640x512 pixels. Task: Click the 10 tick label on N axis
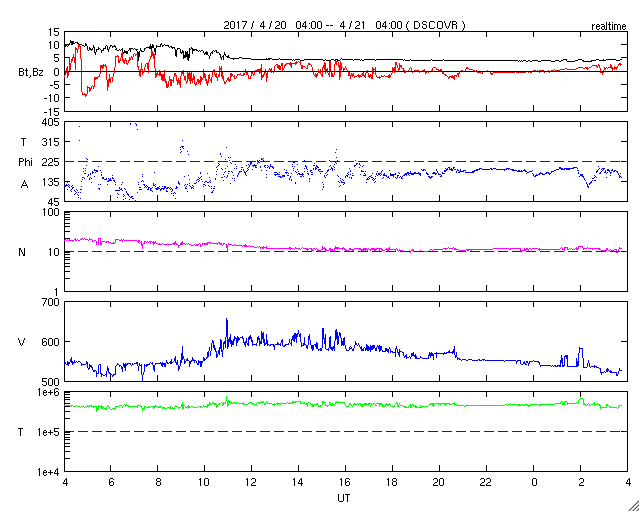point(53,252)
